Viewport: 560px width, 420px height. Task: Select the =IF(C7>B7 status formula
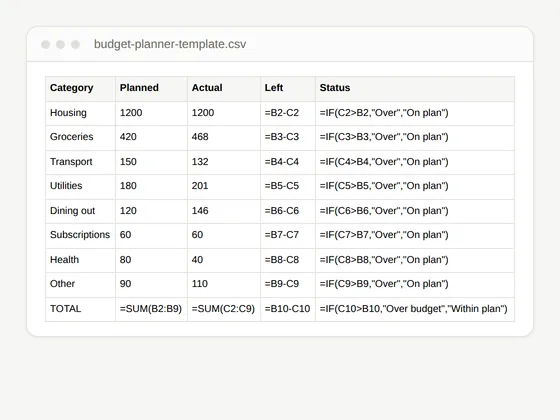[415, 235]
